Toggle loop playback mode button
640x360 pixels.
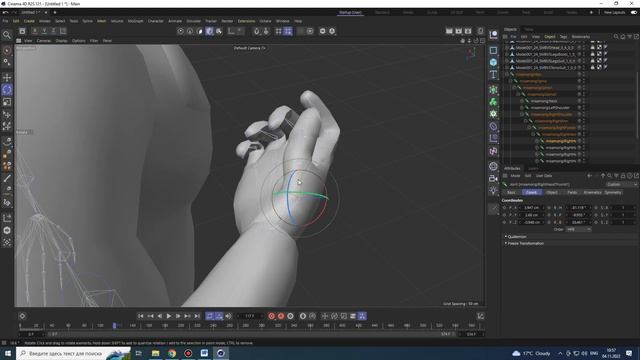pos(210,316)
